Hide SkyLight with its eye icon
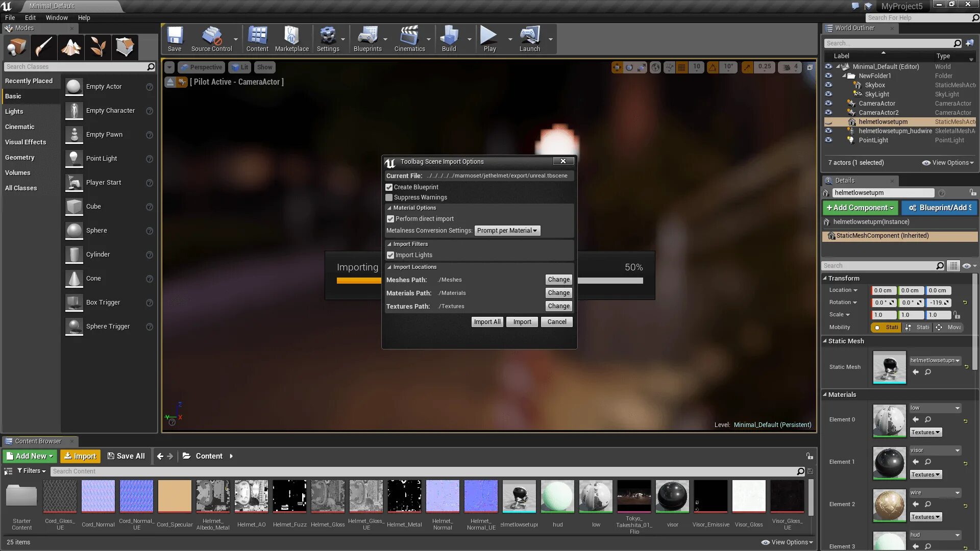Screen dimensions: 980x551 click(828, 94)
